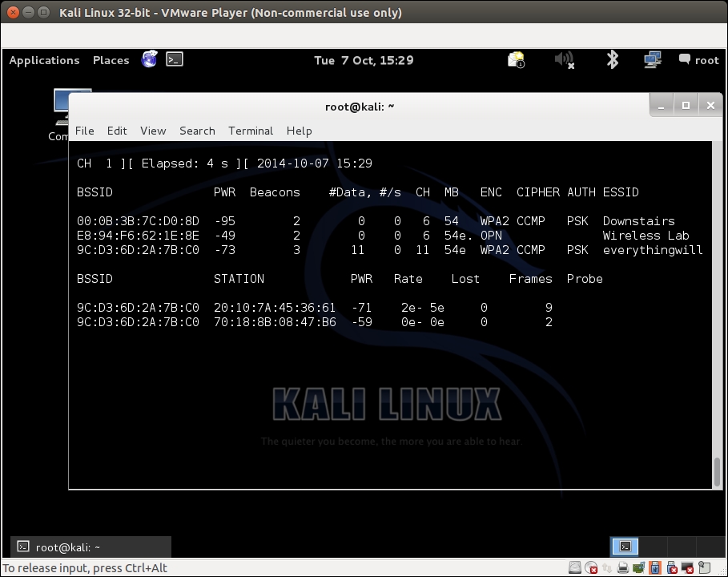The image size is (728, 577).
Task: Open the terminal File menu
Action: pos(85,131)
